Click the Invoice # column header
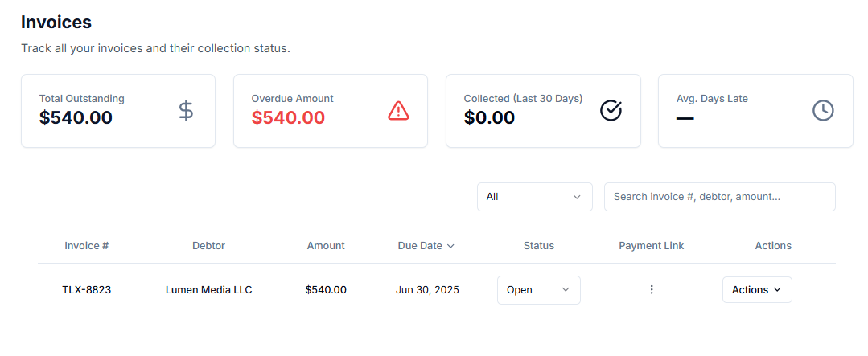The image size is (868, 356). [x=87, y=246]
